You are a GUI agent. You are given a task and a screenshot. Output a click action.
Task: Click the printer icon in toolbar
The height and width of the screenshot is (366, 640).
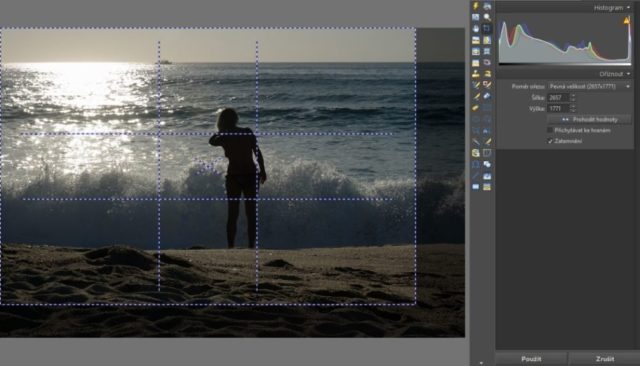click(x=487, y=6)
